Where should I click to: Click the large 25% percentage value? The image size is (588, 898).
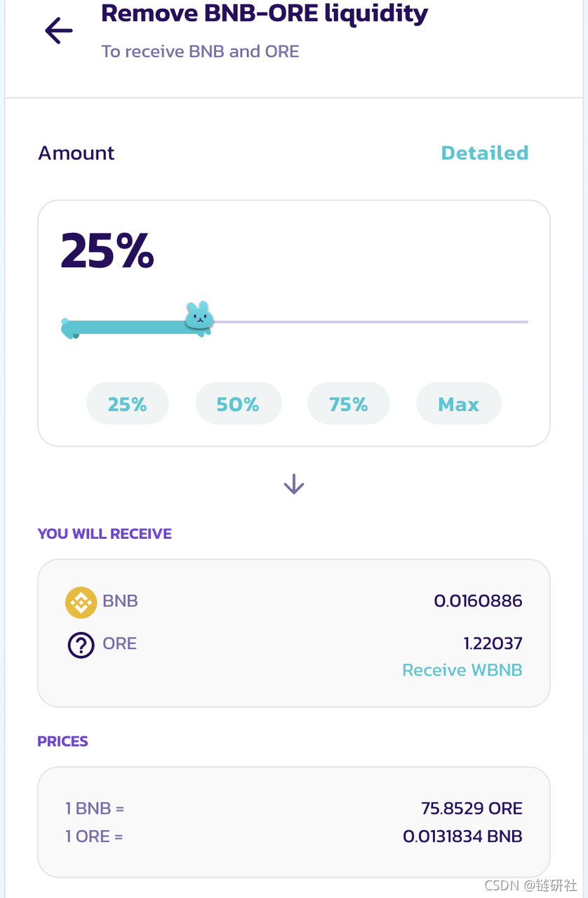pos(107,251)
